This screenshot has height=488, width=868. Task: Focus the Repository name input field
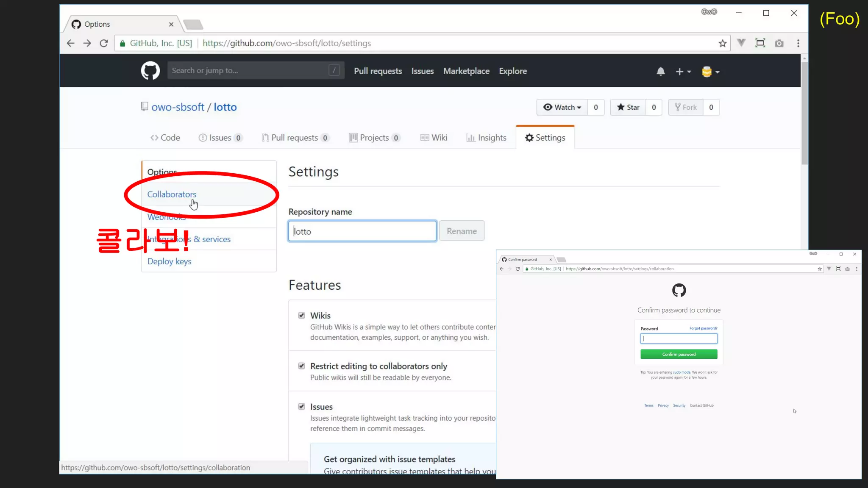coord(362,231)
